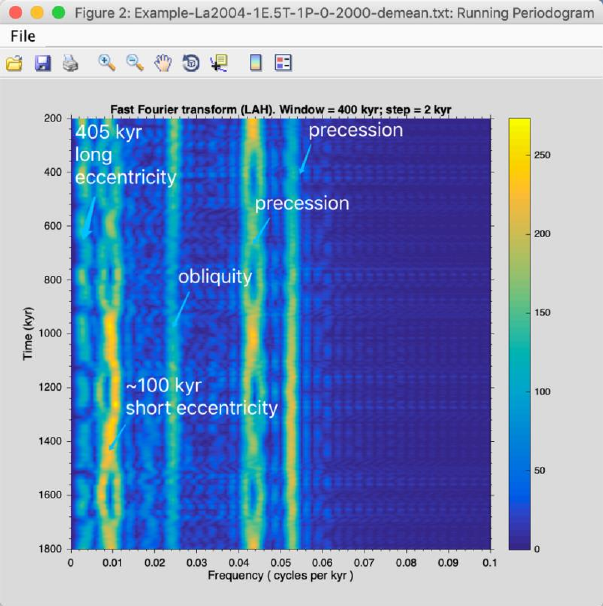This screenshot has width=603, height=606.
Task: Select the Zoom Out magnifier tool
Action: pyautogui.click(x=135, y=63)
